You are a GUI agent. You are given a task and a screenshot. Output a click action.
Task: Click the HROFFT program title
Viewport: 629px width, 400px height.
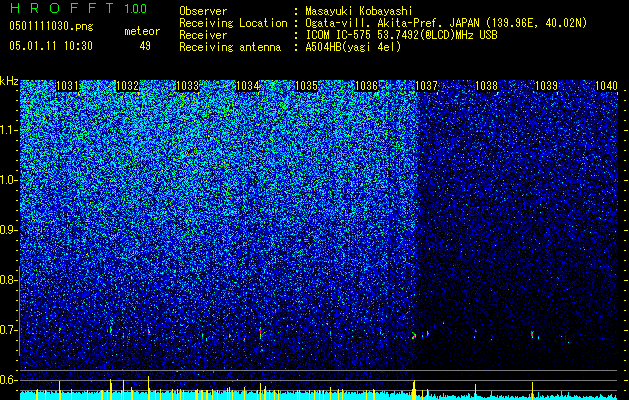63,8
